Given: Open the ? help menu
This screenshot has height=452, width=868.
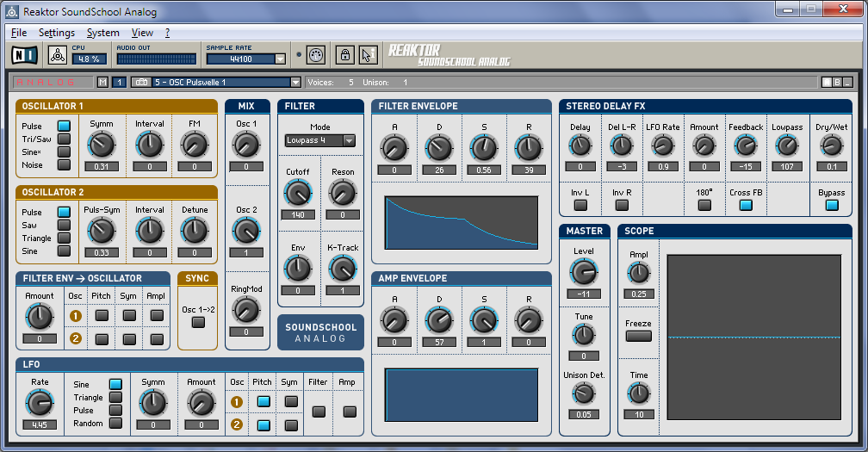Looking at the screenshot, I should [x=167, y=33].
